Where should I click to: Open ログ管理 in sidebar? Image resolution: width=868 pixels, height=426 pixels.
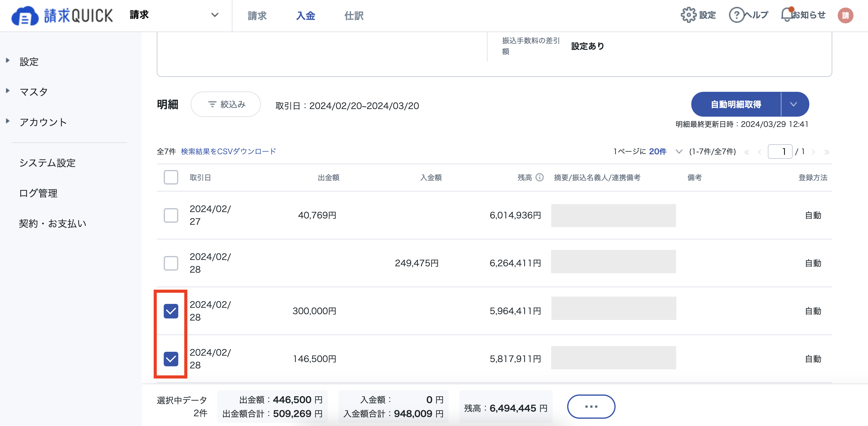[x=38, y=193]
